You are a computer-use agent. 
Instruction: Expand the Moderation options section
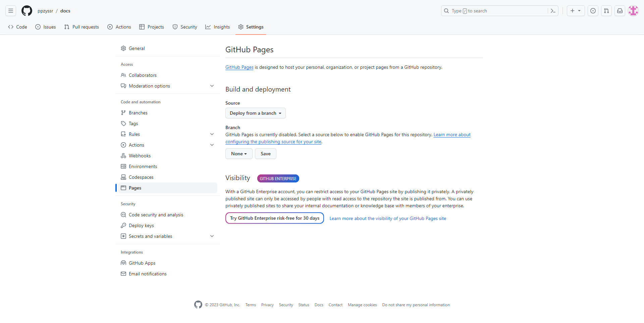pyautogui.click(x=212, y=86)
